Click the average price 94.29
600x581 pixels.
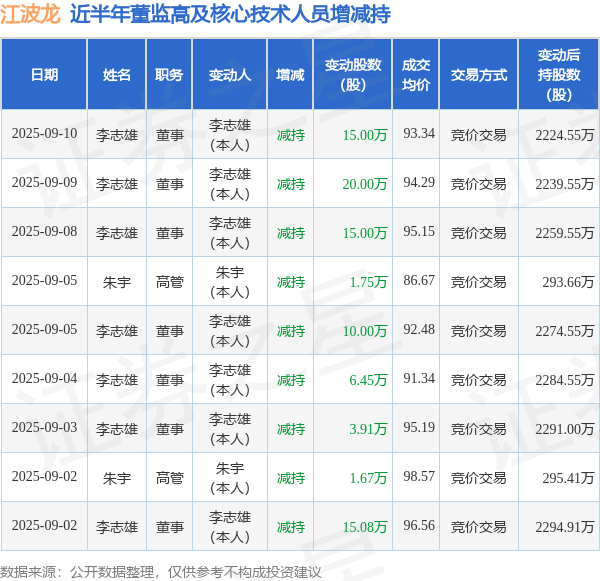click(419, 183)
